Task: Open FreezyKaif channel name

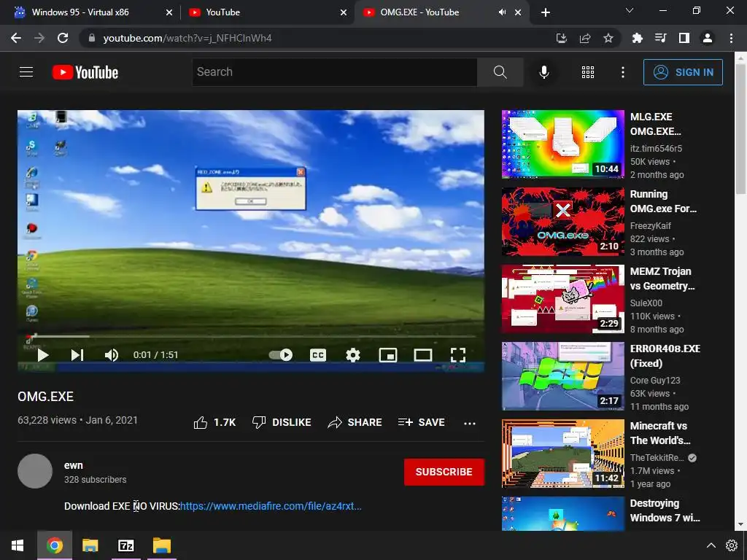Action: (x=650, y=226)
